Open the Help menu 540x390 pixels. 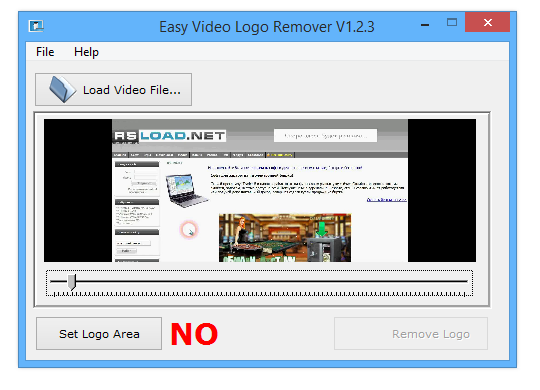(86, 52)
